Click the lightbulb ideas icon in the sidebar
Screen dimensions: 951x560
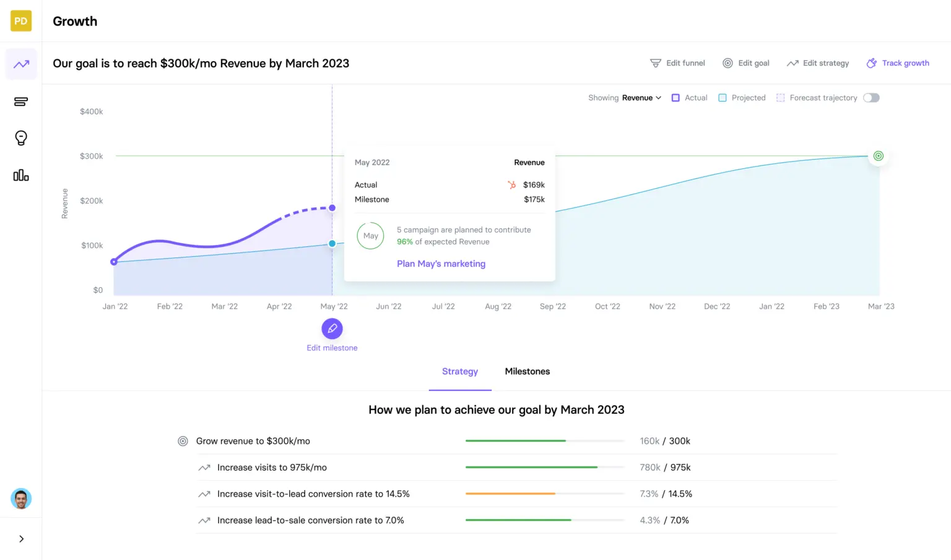(x=20, y=138)
